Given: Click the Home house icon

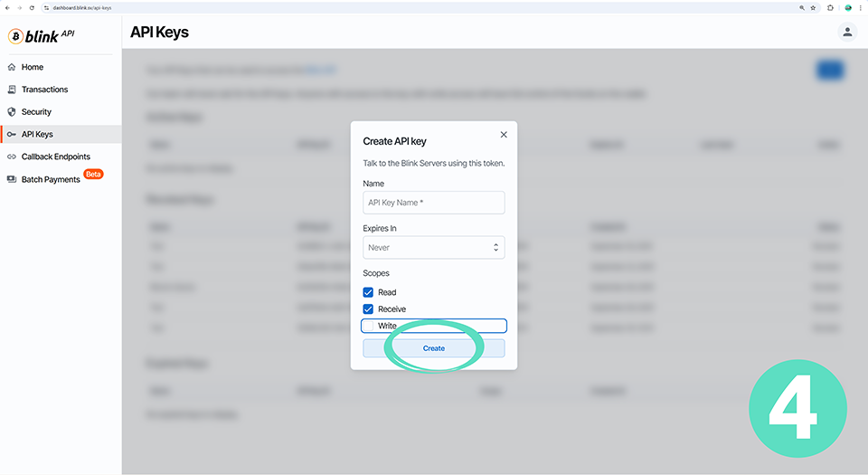Looking at the screenshot, I should pos(12,67).
